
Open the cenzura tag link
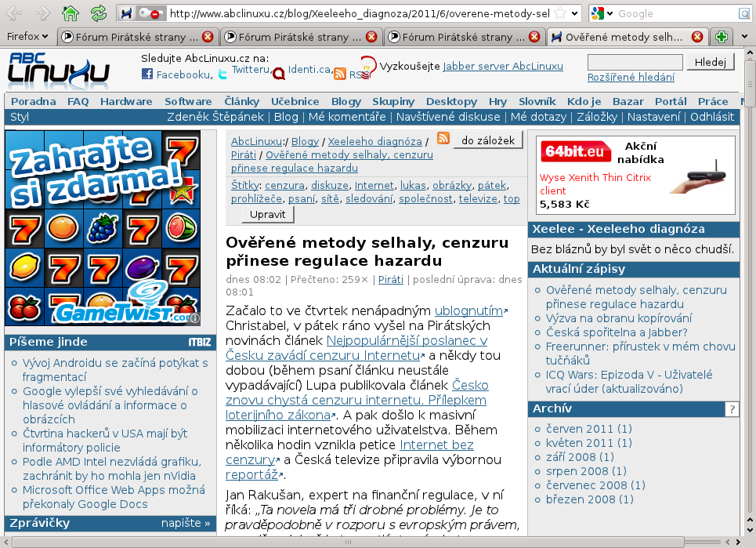284,185
